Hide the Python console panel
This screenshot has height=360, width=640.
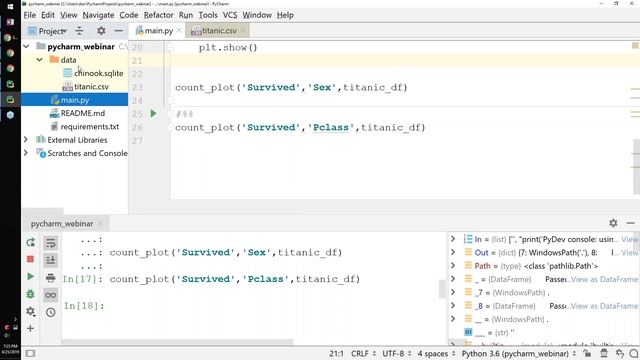pos(631,223)
